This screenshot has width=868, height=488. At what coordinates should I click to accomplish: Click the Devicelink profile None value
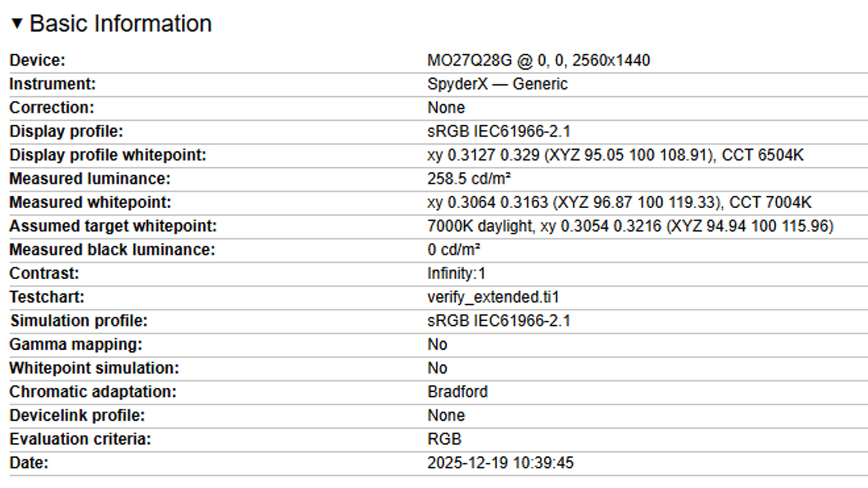(x=446, y=415)
